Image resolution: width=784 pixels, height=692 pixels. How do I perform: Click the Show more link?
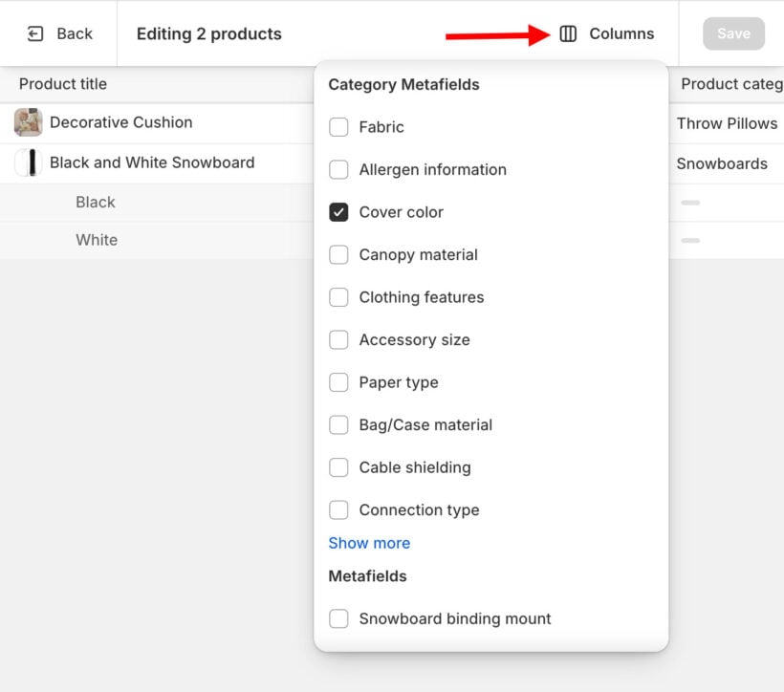point(369,543)
